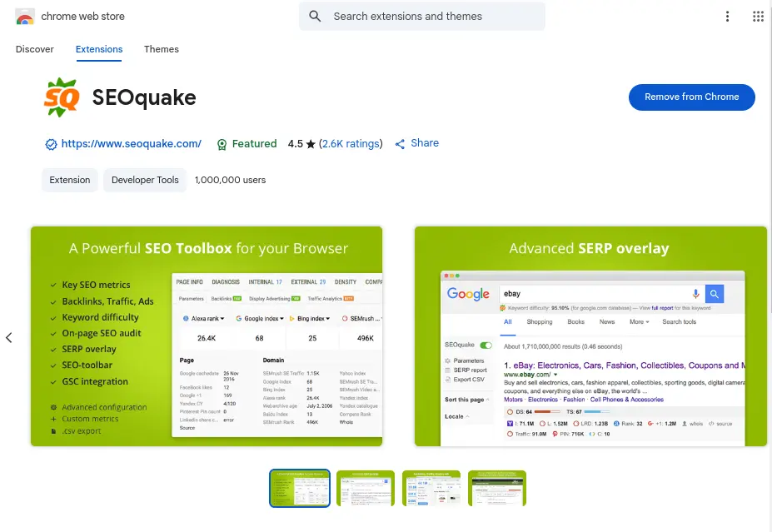
Task: Click the search magnifier icon
Action: pos(315,17)
